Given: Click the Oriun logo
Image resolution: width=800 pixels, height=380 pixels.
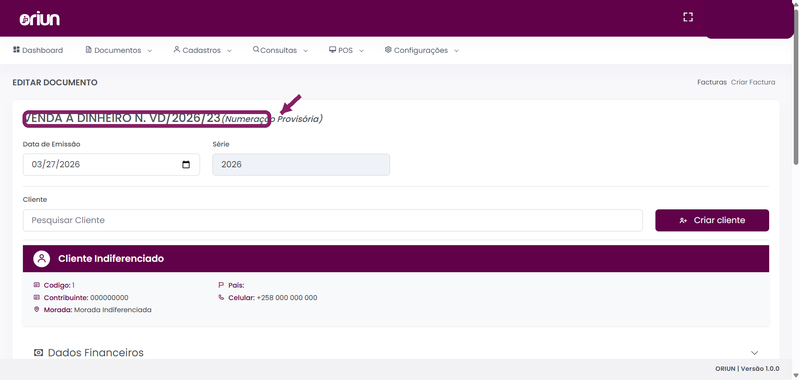Looking at the screenshot, I should [x=40, y=19].
